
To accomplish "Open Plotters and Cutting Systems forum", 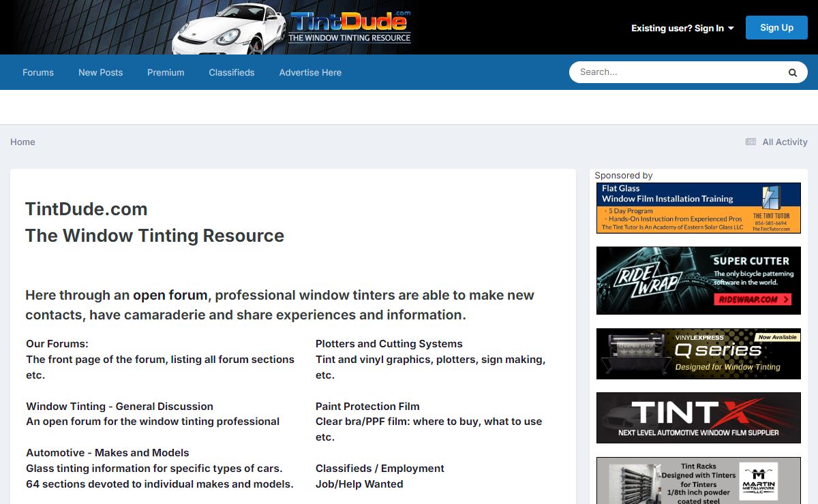I will tap(389, 344).
